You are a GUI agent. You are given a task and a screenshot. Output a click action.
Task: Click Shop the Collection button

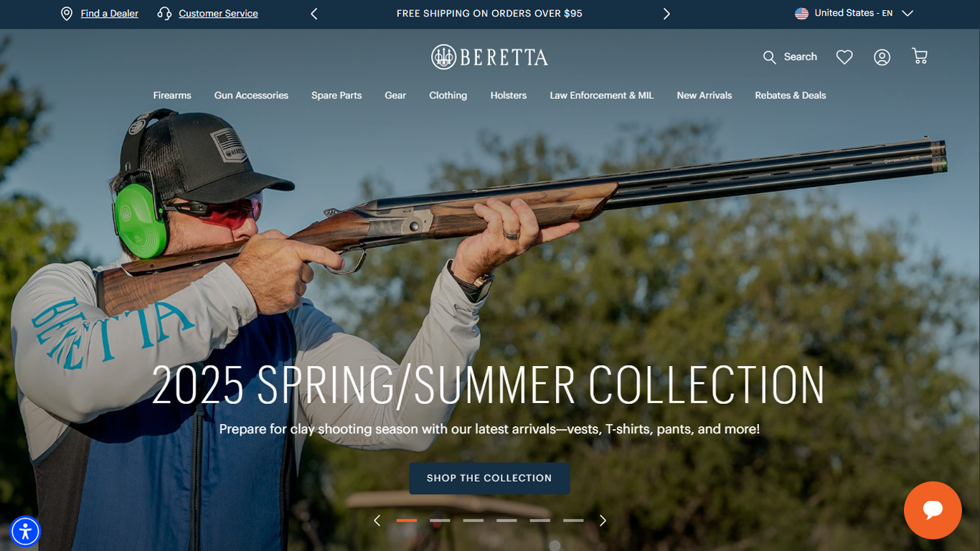click(489, 478)
